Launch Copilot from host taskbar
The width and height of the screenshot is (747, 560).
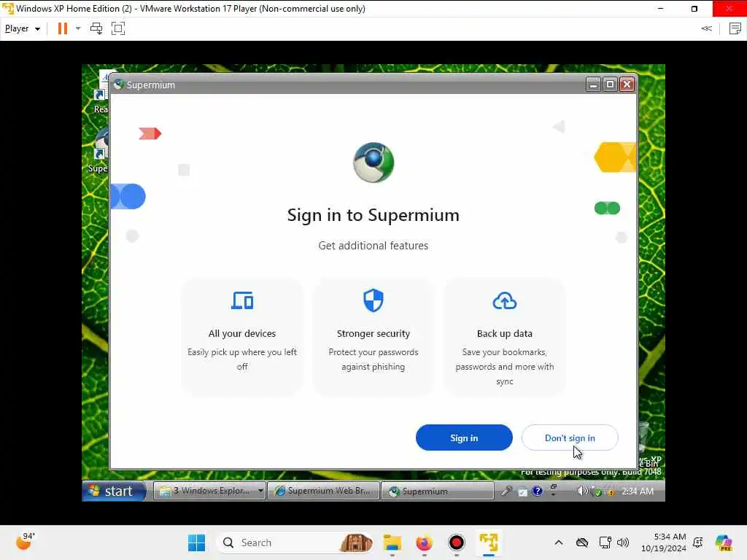click(724, 542)
